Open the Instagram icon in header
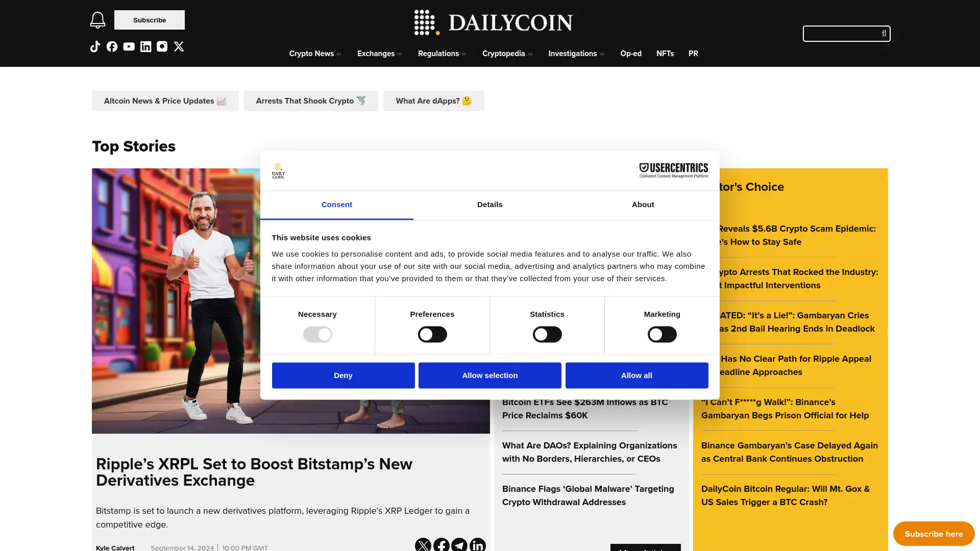This screenshot has width=980, height=551. (x=162, y=46)
